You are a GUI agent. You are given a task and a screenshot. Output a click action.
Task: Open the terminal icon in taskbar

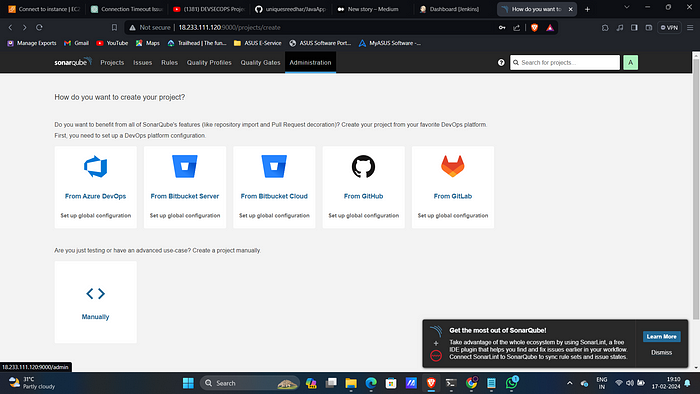(451, 383)
